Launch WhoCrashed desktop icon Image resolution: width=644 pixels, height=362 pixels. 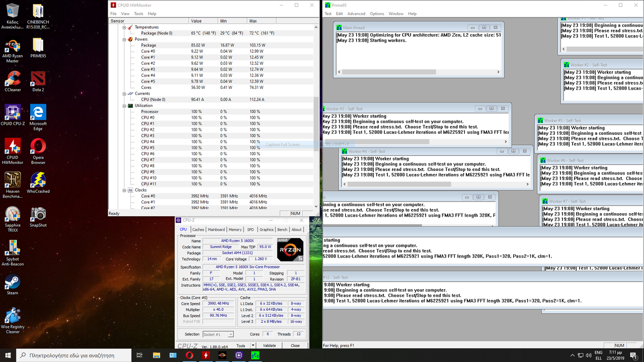pos(38,183)
